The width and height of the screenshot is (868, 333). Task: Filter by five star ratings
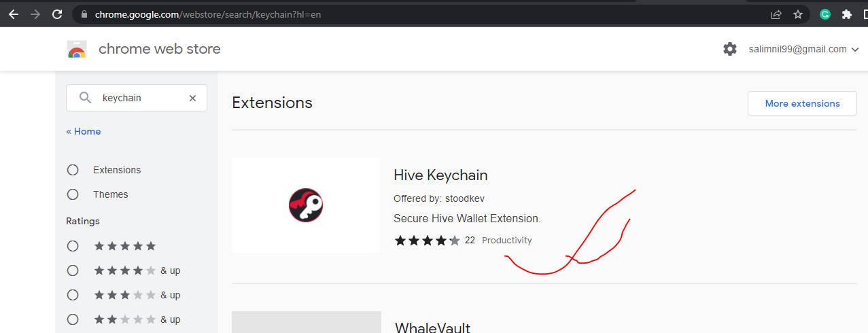coord(73,246)
